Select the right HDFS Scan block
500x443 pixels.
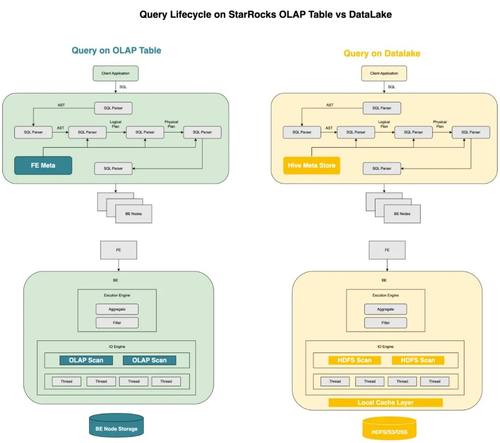[x=418, y=360]
